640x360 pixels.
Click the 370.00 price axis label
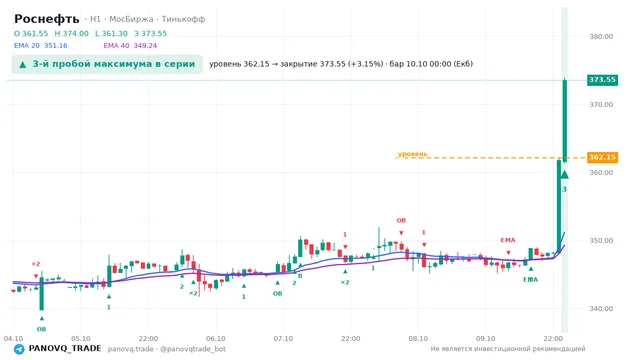(601, 104)
